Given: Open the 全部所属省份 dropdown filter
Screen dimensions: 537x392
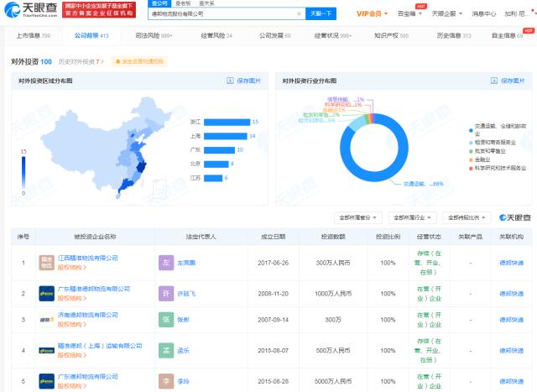Looking at the screenshot, I should pyautogui.click(x=358, y=217).
